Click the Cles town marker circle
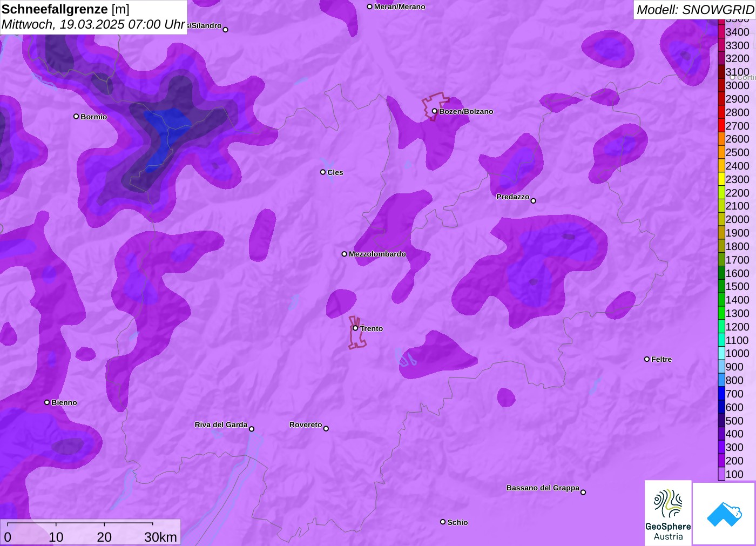The width and height of the screenshot is (756, 546). [x=323, y=172]
